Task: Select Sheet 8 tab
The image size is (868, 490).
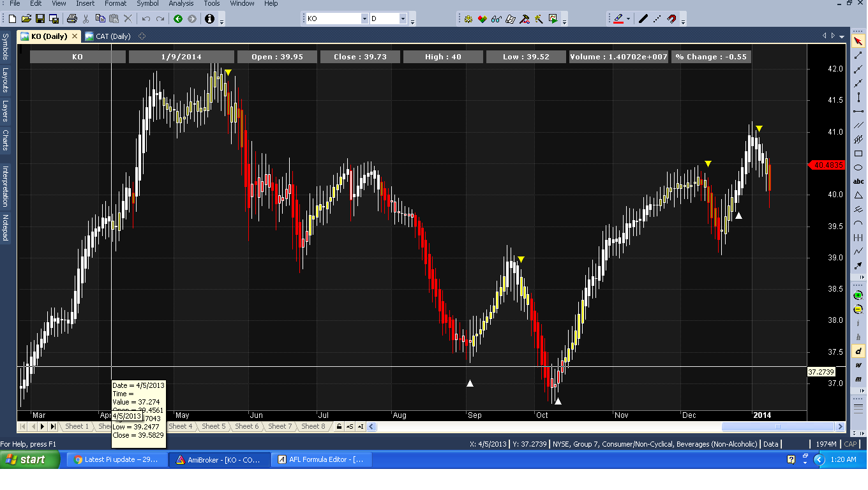Action: pyautogui.click(x=313, y=426)
